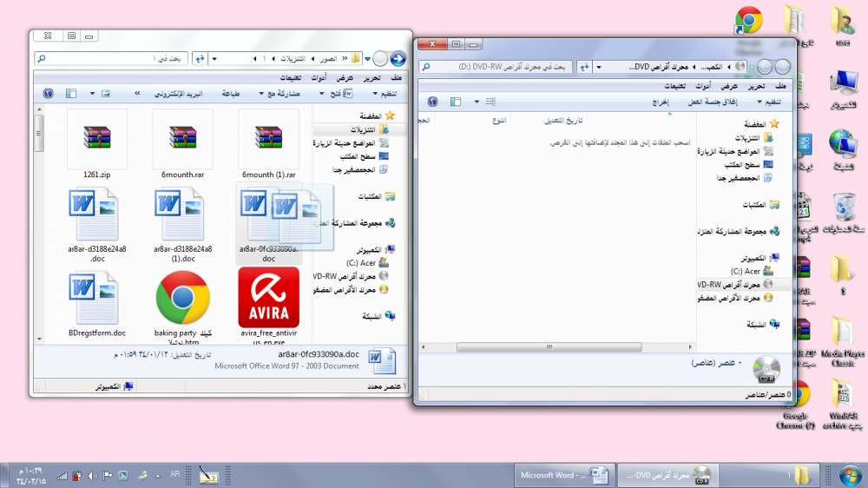868x488 pixels.
Task: Click the help icon in the DVD window toolbar
Action: coord(431,102)
